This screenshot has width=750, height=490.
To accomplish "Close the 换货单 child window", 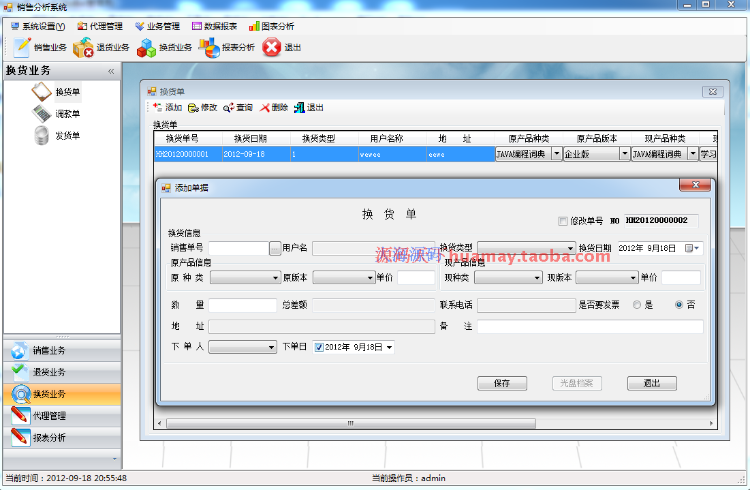I will (x=712, y=91).
